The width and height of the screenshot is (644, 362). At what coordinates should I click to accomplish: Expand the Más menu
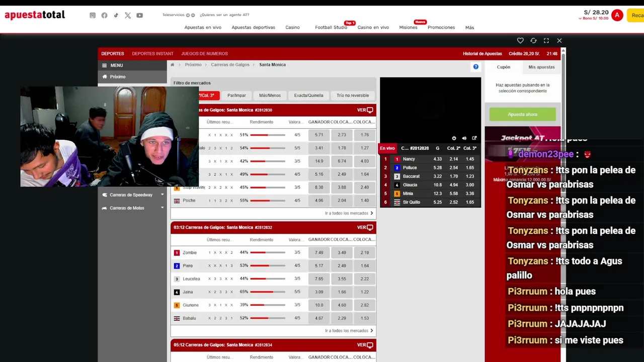[469, 28]
